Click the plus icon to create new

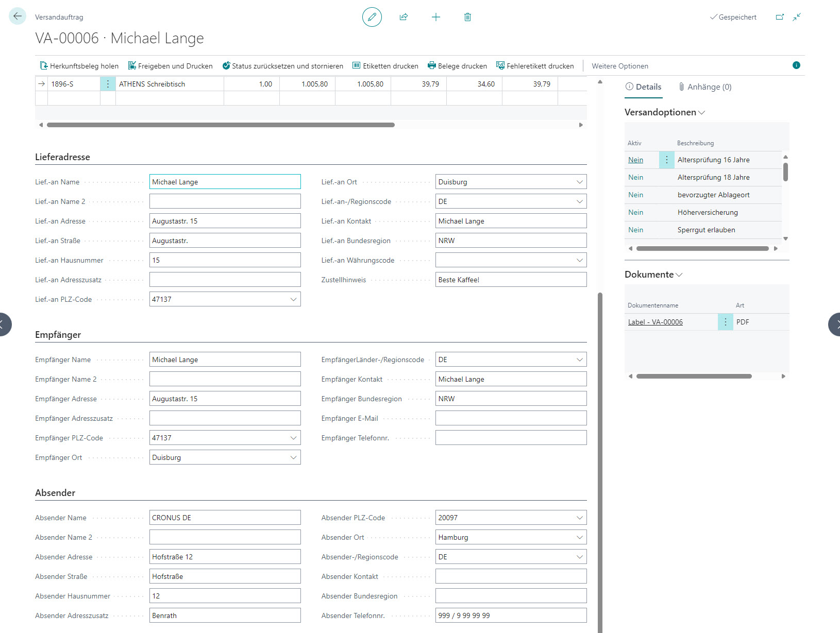[435, 17]
